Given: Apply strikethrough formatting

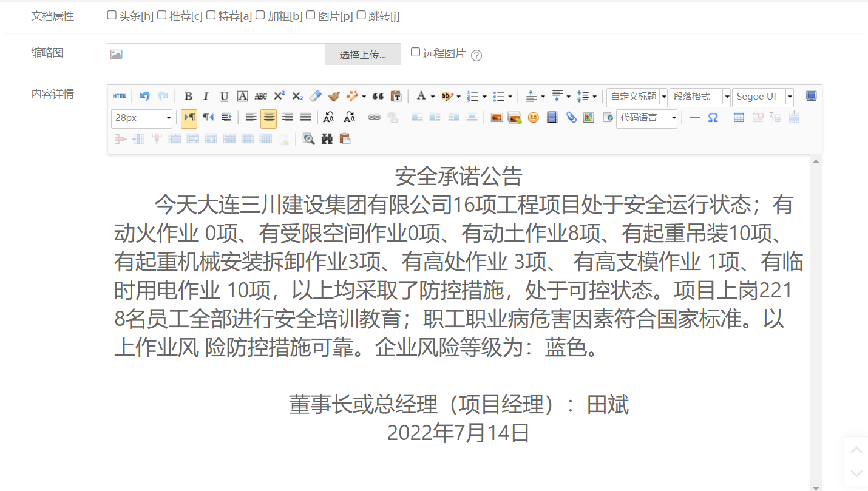Looking at the screenshot, I should 260,97.
